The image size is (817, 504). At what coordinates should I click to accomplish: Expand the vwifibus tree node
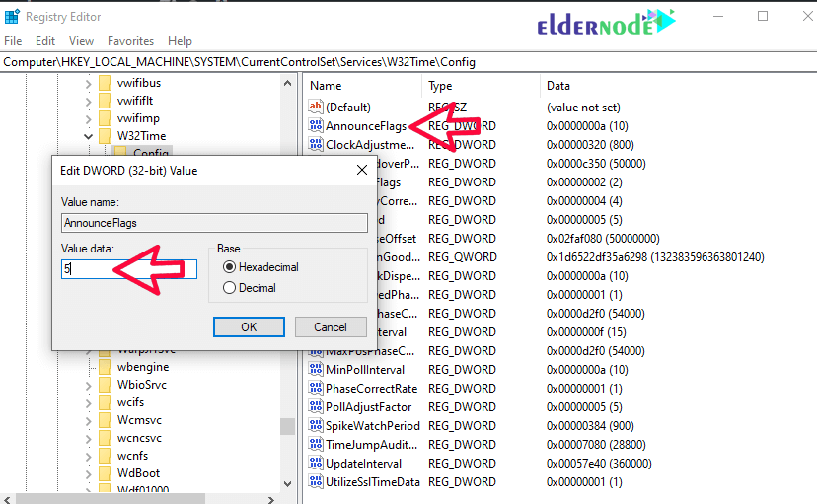click(x=89, y=83)
